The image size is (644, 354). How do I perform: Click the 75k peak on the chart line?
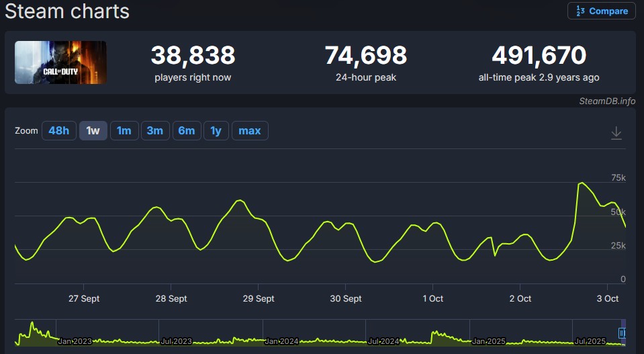(582, 183)
